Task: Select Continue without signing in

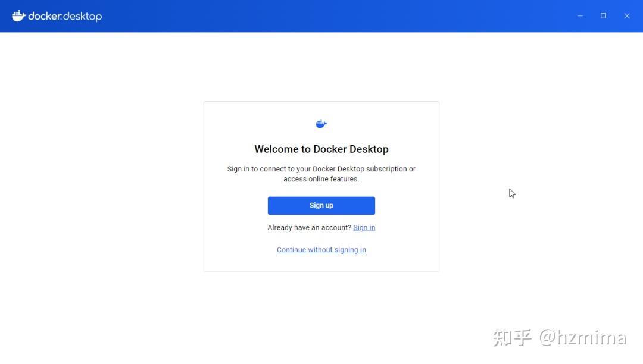Action: tap(321, 250)
